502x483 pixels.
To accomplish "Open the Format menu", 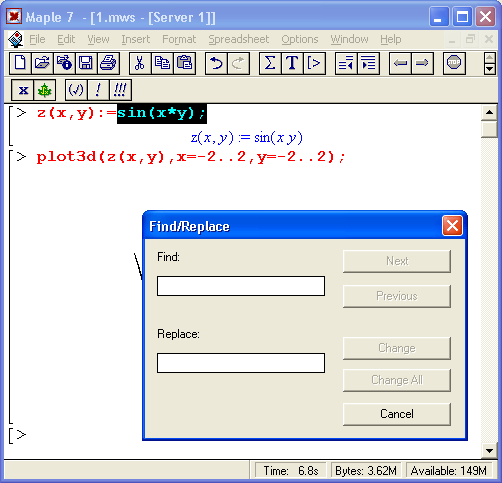I will pyautogui.click(x=179, y=39).
